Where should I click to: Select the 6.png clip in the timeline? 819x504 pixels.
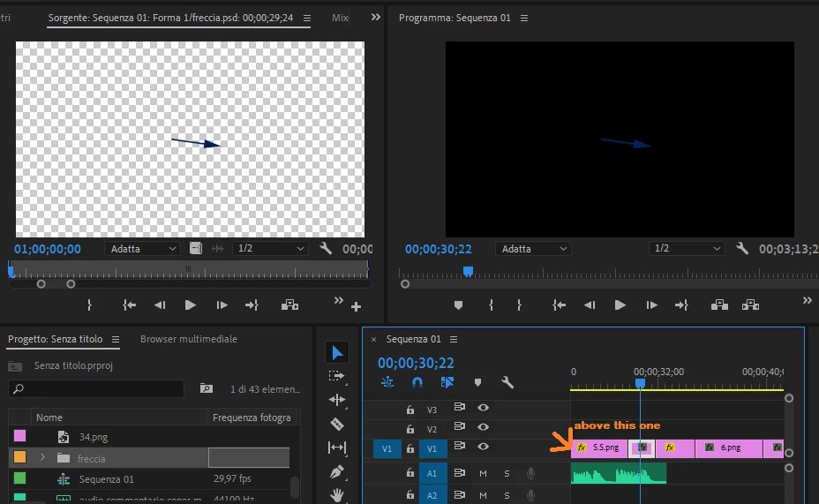[x=729, y=448]
